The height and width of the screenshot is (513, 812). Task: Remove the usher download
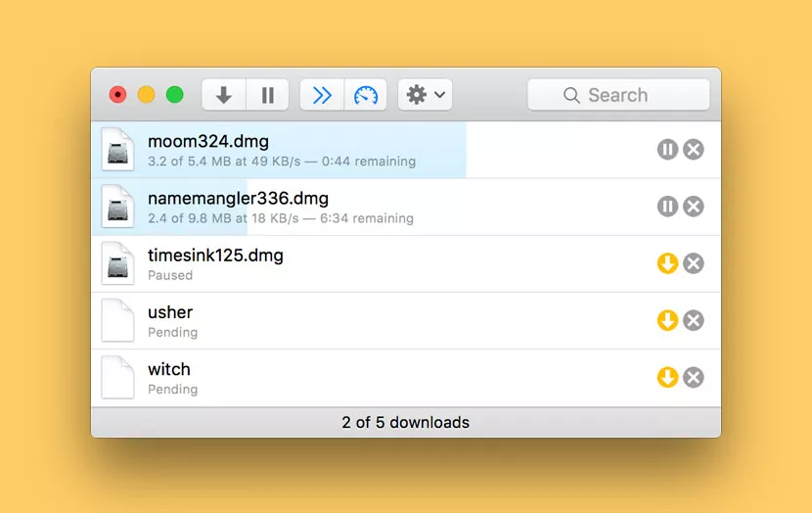click(x=694, y=320)
